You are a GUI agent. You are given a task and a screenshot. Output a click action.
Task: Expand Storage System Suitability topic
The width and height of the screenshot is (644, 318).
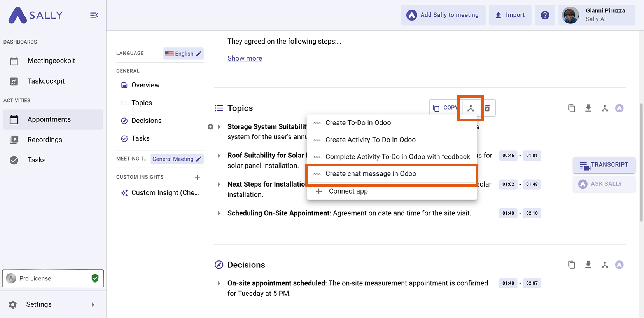click(x=219, y=127)
